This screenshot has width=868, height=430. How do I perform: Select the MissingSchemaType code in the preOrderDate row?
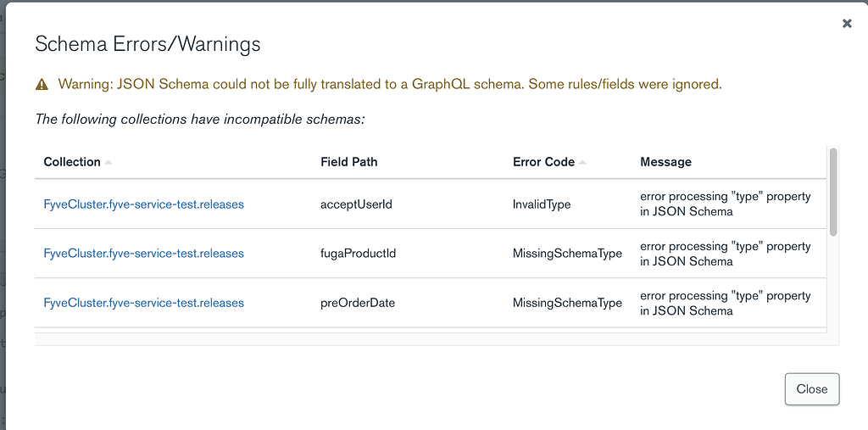tap(567, 303)
